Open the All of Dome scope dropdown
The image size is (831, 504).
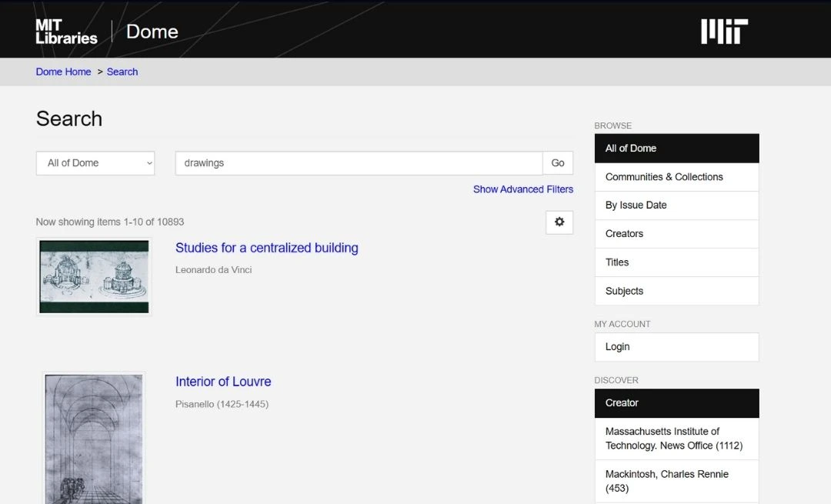[x=95, y=163]
